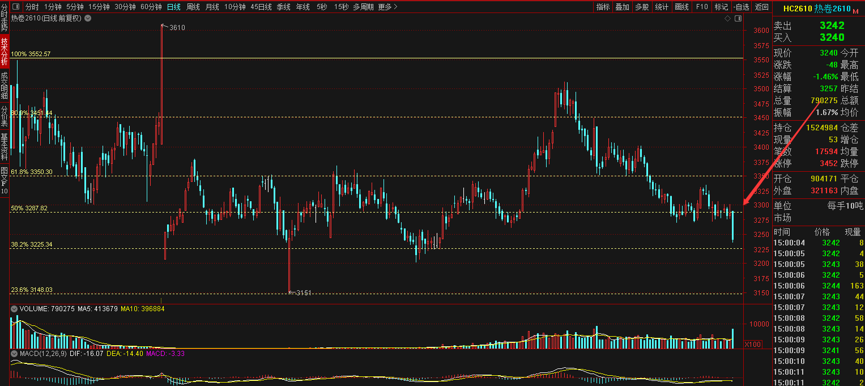Click the 23.6% 3148.03 Fibonacci label
Viewport: 865px width, 386px height.
point(33,290)
